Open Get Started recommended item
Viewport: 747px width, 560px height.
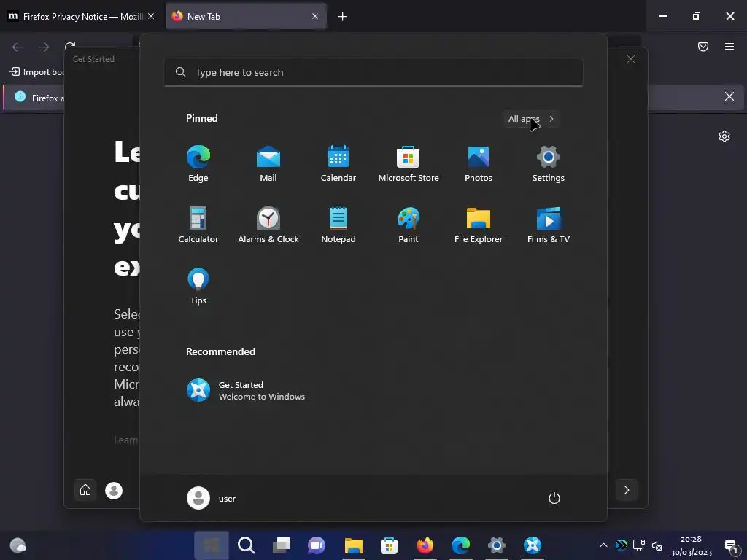[x=246, y=391]
